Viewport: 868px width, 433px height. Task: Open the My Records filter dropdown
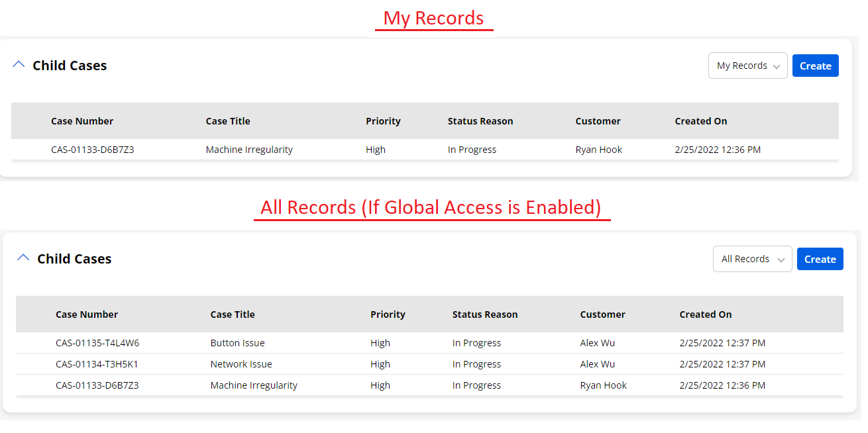click(747, 66)
